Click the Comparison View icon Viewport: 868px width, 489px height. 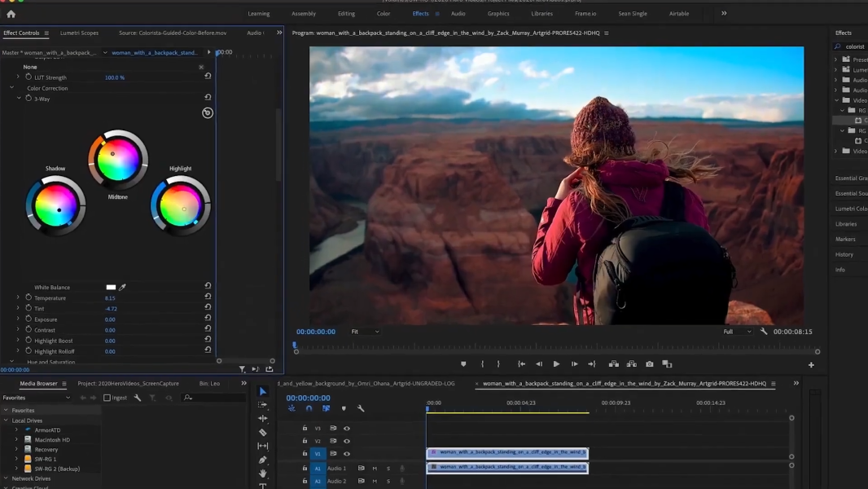point(667,363)
